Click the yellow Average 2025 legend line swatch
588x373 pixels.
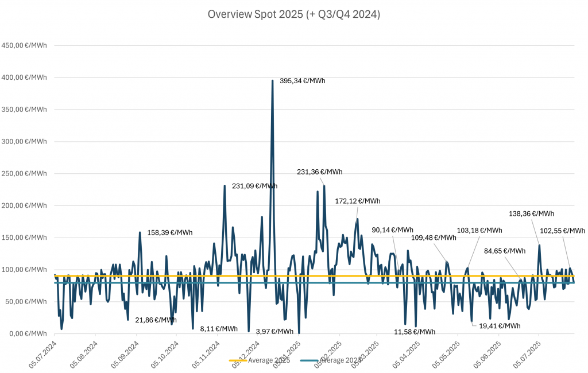pos(238,360)
